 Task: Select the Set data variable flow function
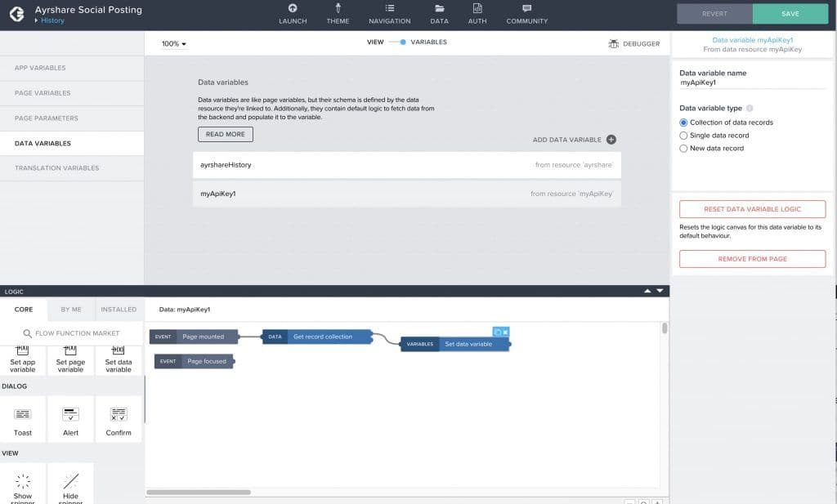pos(119,360)
